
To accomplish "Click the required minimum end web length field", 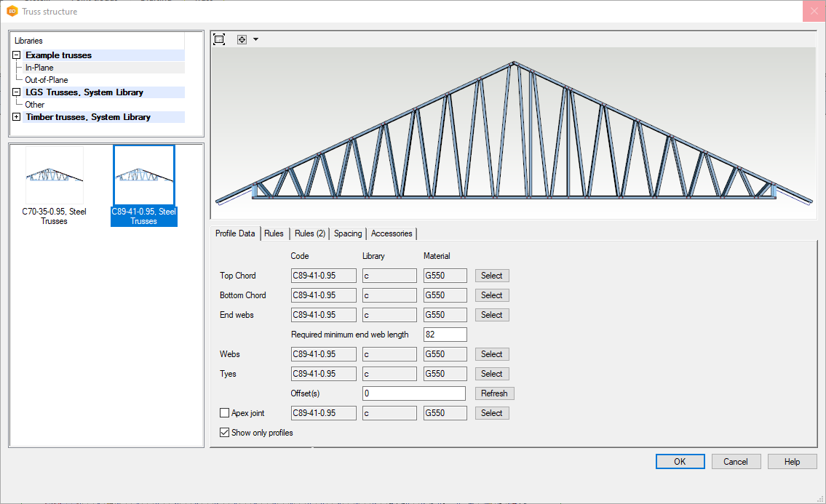I will click(x=445, y=335).
